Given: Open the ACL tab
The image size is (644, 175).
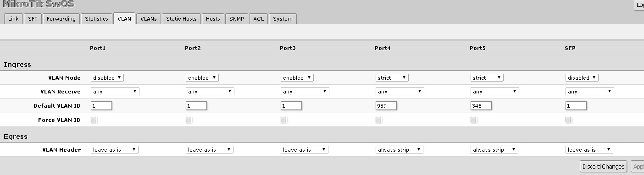Looking at the screenshot, I should point(259,19).
